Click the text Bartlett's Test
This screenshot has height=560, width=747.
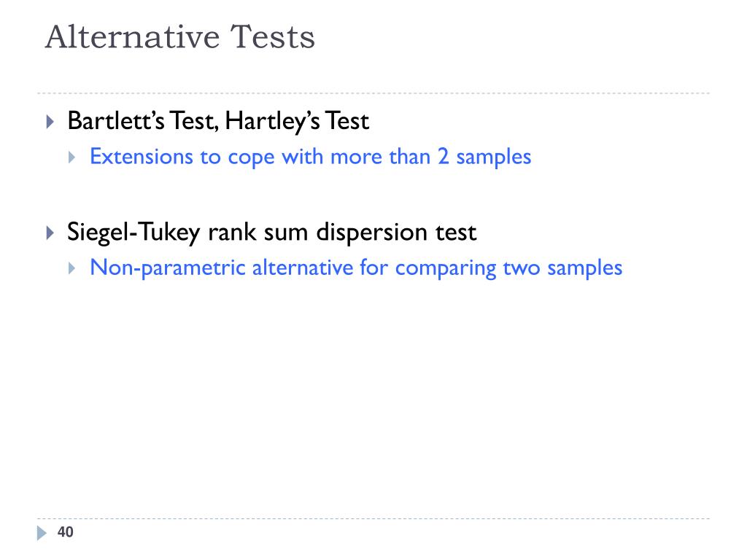pyautogui.click(x=143, y=120)
